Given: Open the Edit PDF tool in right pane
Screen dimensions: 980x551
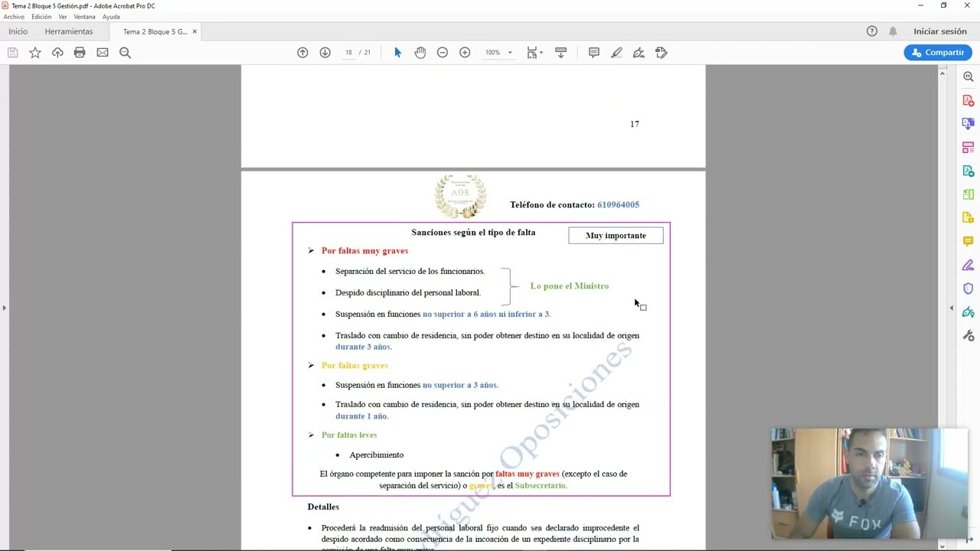Looking at the screenshot, I should click(969, 171).
